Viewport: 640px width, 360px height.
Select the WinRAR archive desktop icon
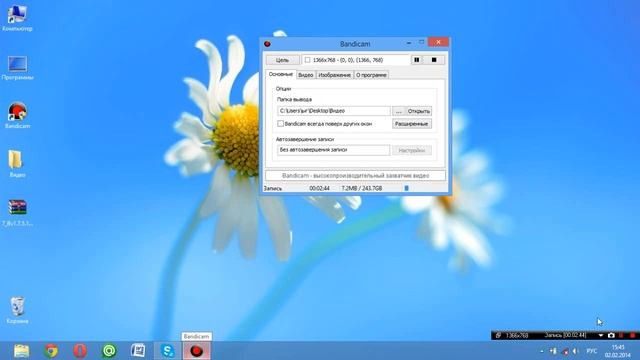pyautogui.click(x=17, y=212)
